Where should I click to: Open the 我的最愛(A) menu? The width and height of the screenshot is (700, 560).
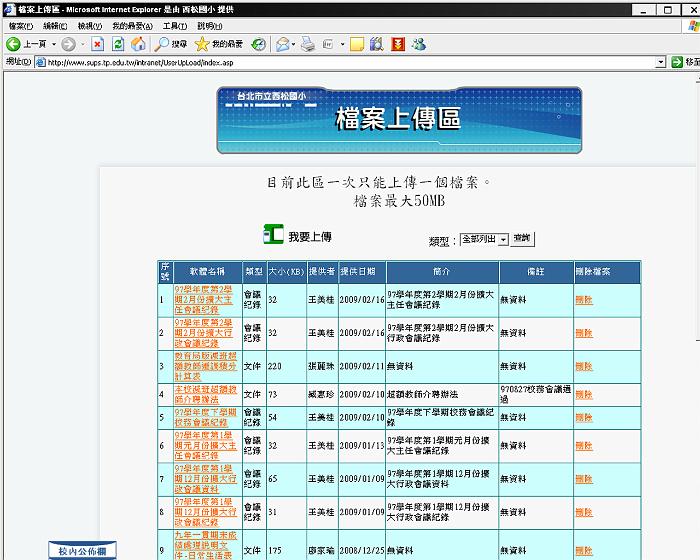pos(133,26)
